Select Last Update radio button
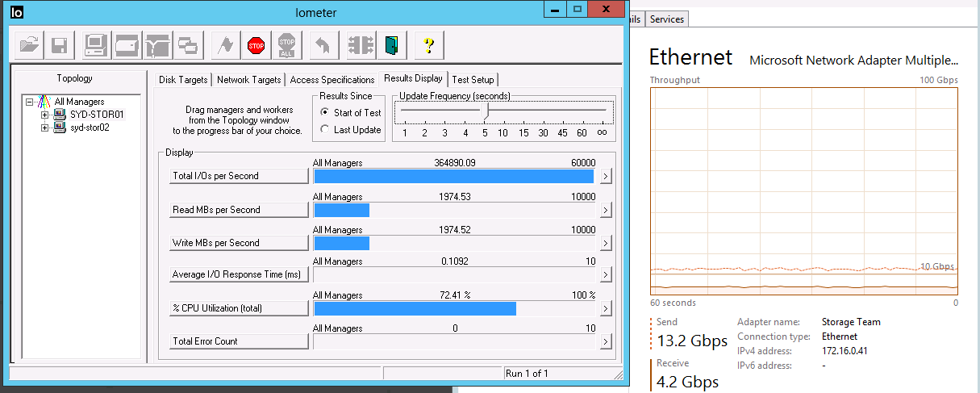The width and height of the screenshot is (980, 393). tap(324, 130)
